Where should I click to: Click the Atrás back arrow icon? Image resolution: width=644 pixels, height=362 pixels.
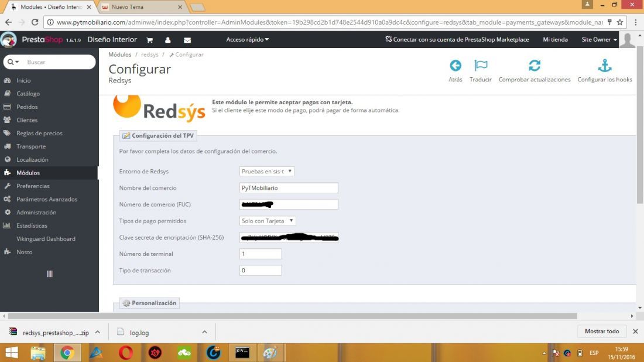[x=455, y=66]
